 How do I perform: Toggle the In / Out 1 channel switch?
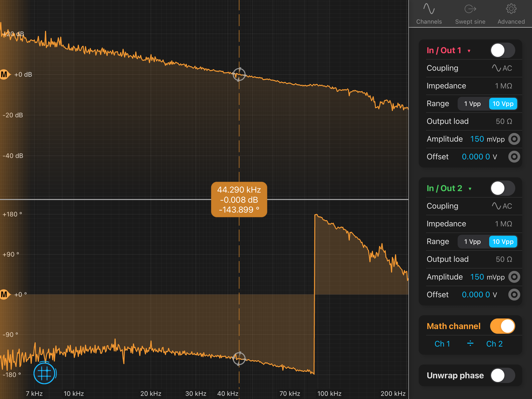(x=503, y=50)
